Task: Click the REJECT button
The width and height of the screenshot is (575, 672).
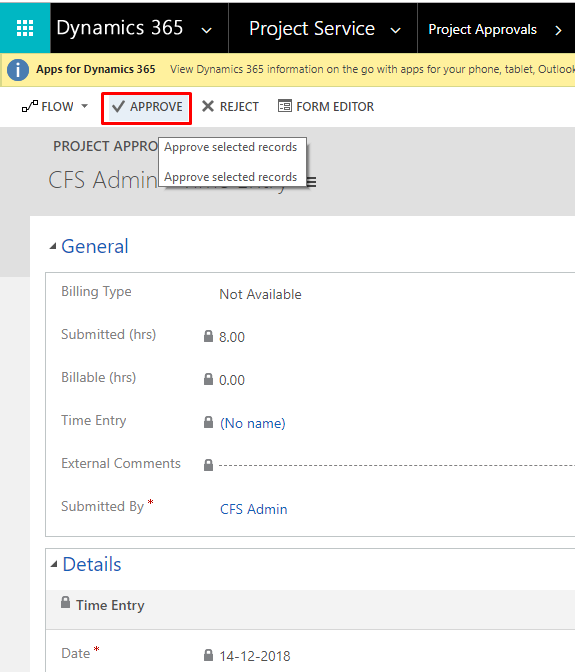Action: (230, 106)
